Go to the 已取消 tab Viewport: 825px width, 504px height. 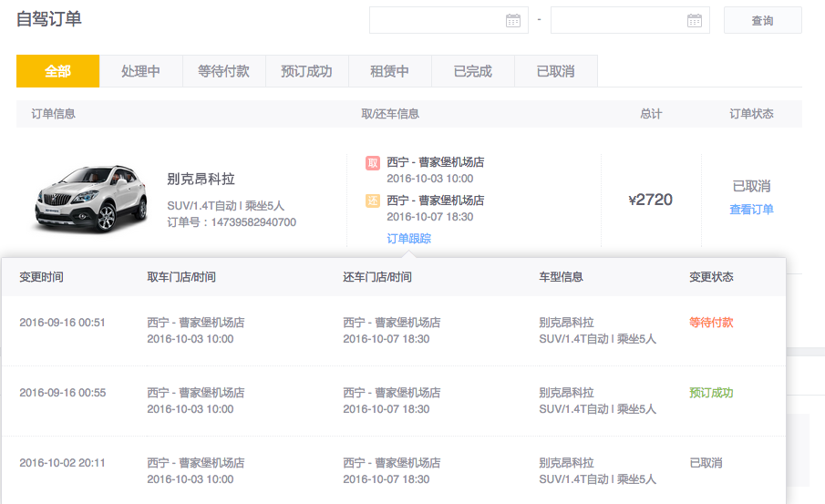pos(555,71)
